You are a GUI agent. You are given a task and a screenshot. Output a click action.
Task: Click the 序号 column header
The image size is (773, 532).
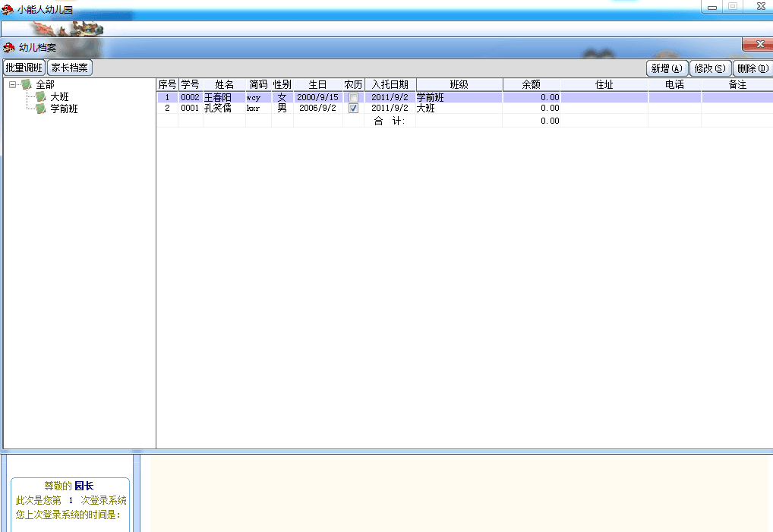click(x=167, y=85)
